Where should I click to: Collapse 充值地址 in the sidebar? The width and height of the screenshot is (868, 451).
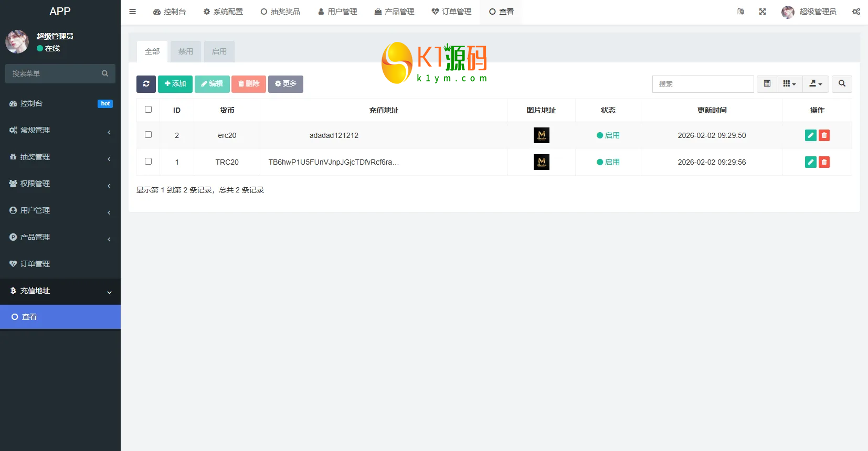60,291
